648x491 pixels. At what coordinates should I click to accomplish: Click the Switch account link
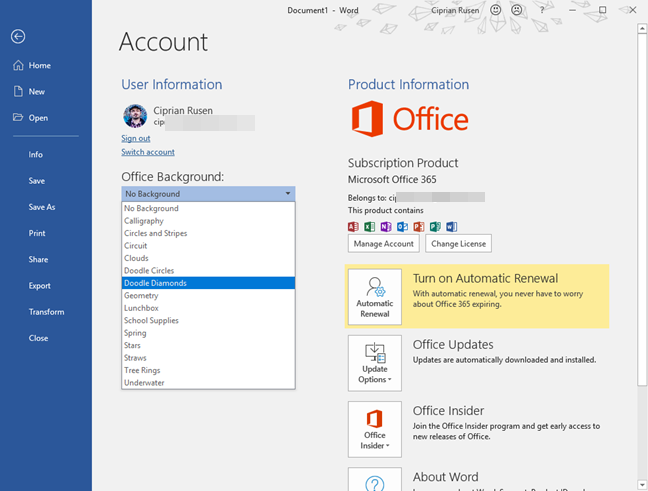point(148,152)
